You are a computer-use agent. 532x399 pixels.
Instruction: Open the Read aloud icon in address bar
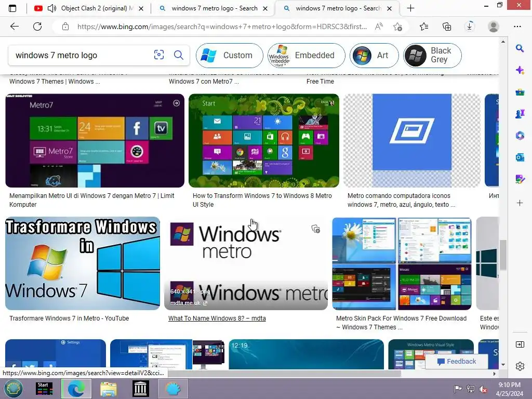click(x=379, y=26)
